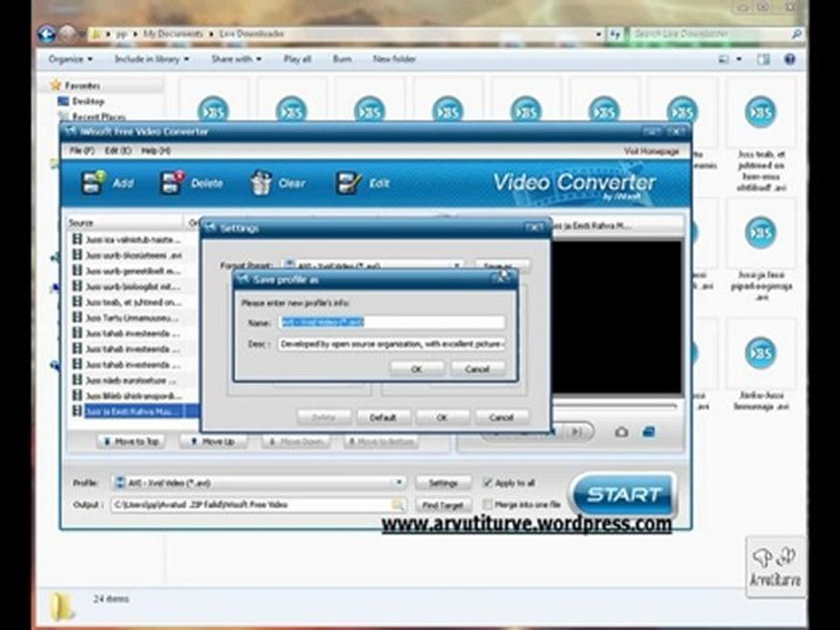Open the Include in library dropdown
Screen dimensions: 840x630
click(151, 59)
